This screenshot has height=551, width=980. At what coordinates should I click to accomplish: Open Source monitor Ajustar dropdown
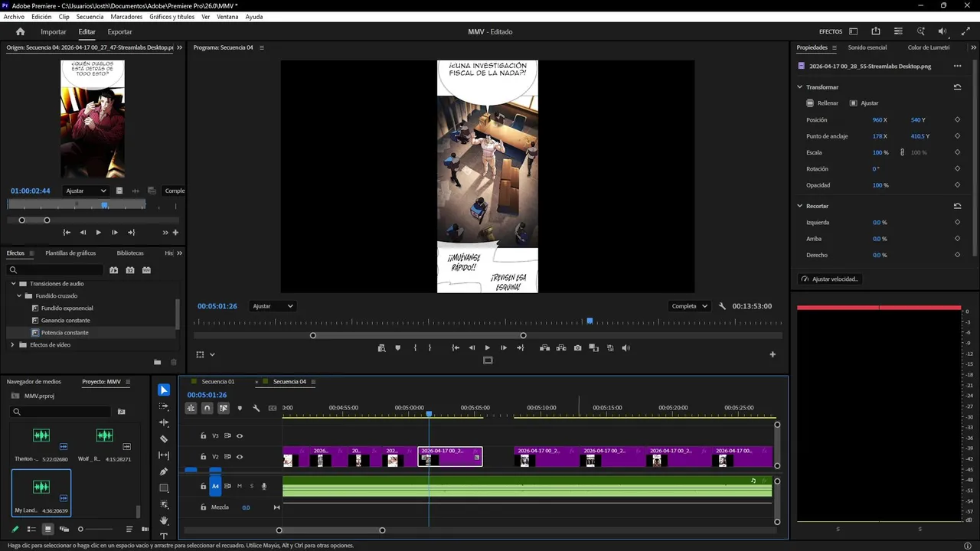(86, 191)
